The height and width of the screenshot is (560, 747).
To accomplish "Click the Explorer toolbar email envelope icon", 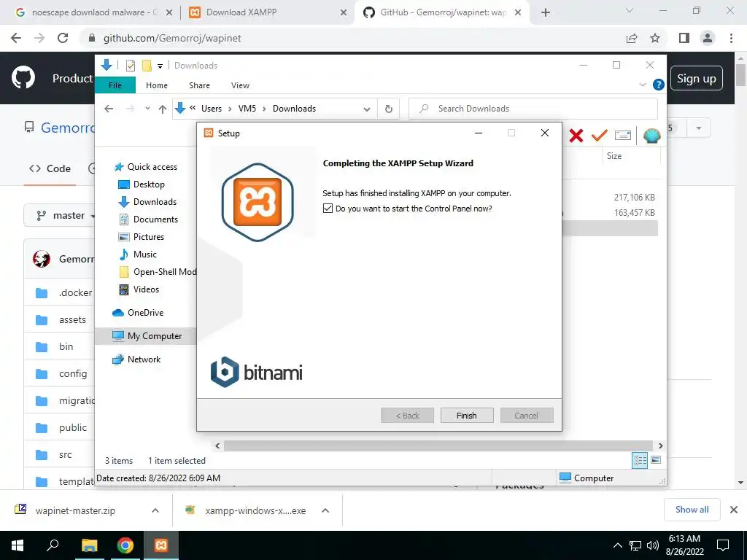I will 623,136.
